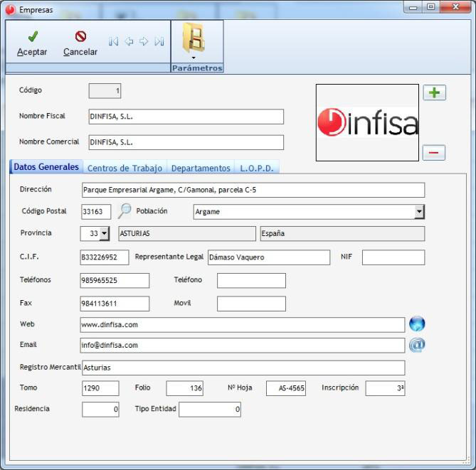Click the green Aceptar checkmark icon

(33, 36)
